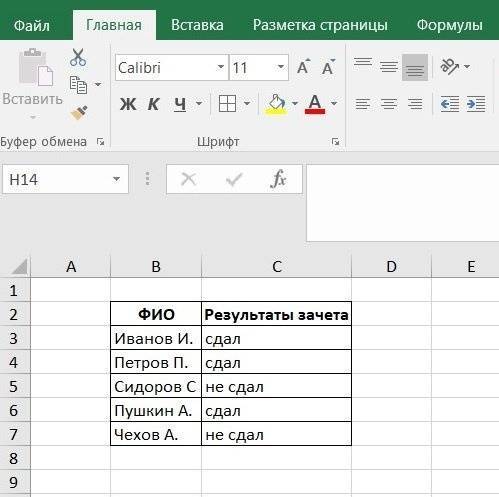Open Name Box H14 dropdown
This screenshot has width=499, height=497.
(x=116, y=179)
